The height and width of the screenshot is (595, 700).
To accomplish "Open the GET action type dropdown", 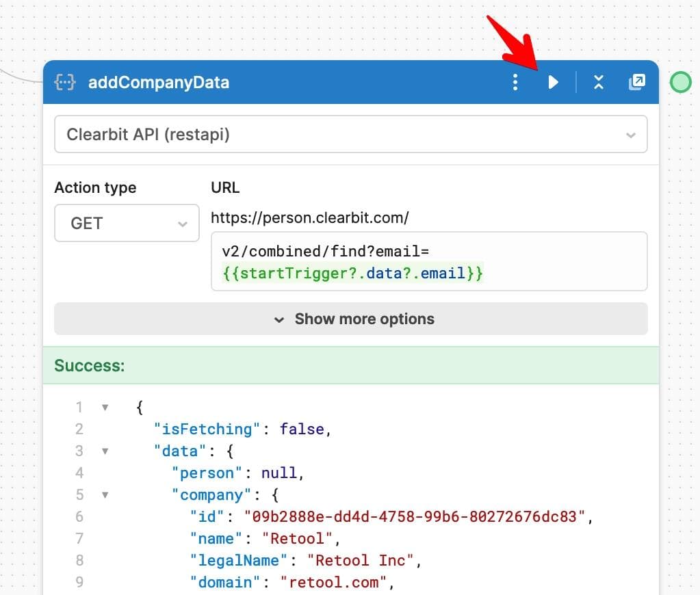I will [127, 224].
